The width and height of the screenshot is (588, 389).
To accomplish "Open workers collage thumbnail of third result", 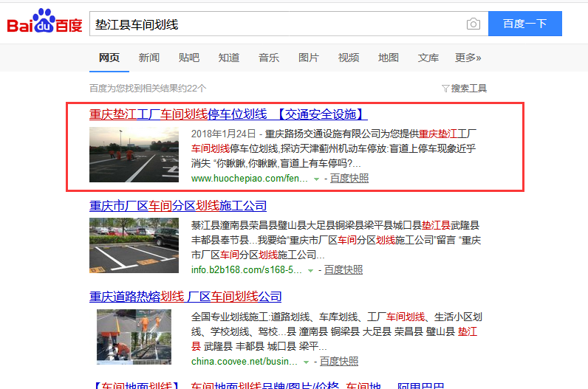I will click(134, 337).
